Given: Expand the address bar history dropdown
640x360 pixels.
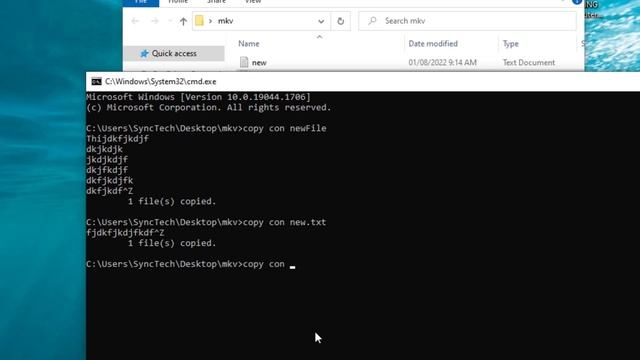Looking at the screenshot, I should [321, 21].
